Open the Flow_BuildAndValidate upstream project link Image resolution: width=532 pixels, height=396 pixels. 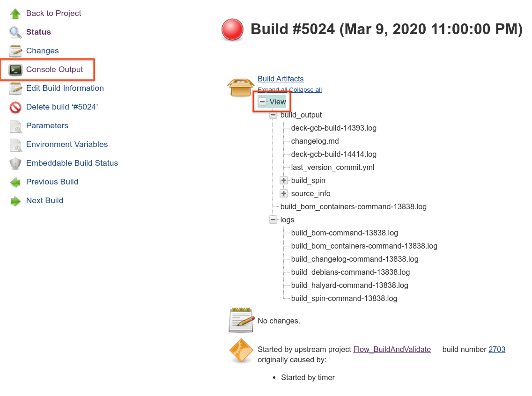pos(392,349)
